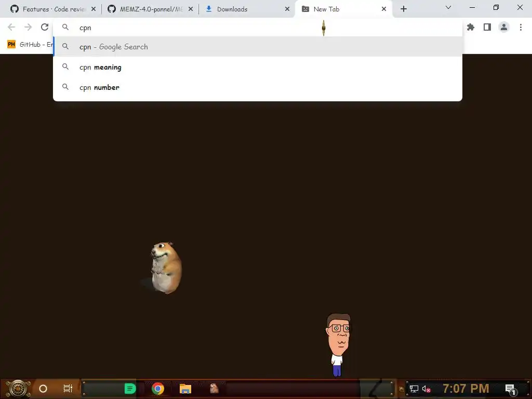Open File Explorer from the taskbar
Viewport: 532px width, 399px height.
click(x=185, y=389)
